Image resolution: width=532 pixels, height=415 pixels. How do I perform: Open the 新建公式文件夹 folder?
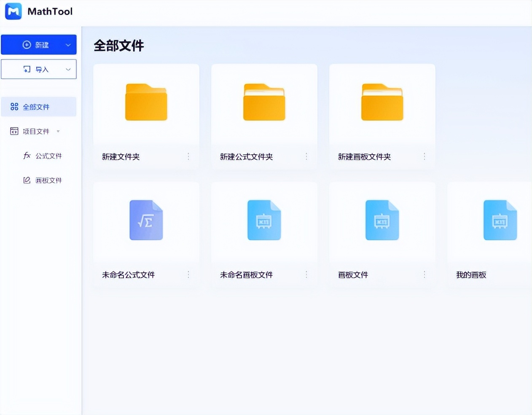(x=264, y=102)
